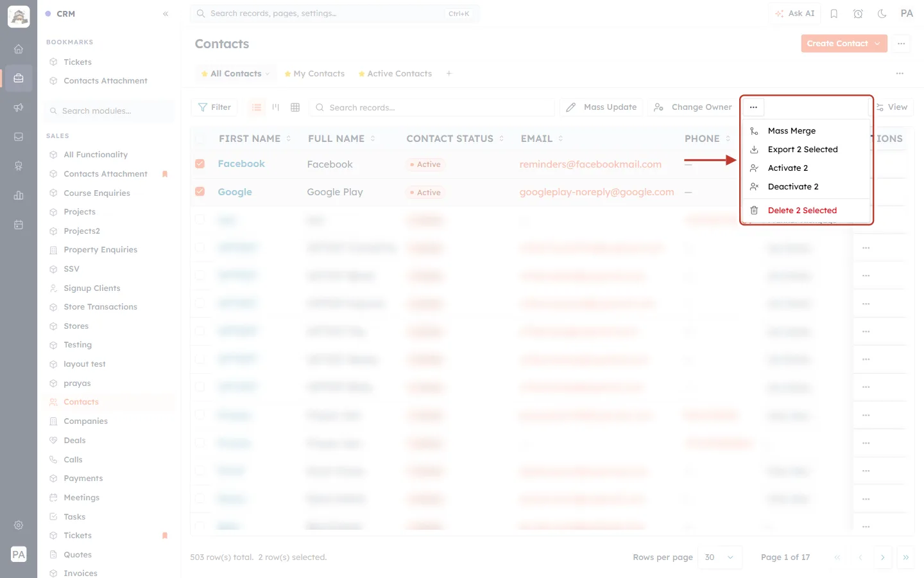Open the megaphone campaigns icon in rail
This screenshot has width=924, height=578.
(19, 107)
